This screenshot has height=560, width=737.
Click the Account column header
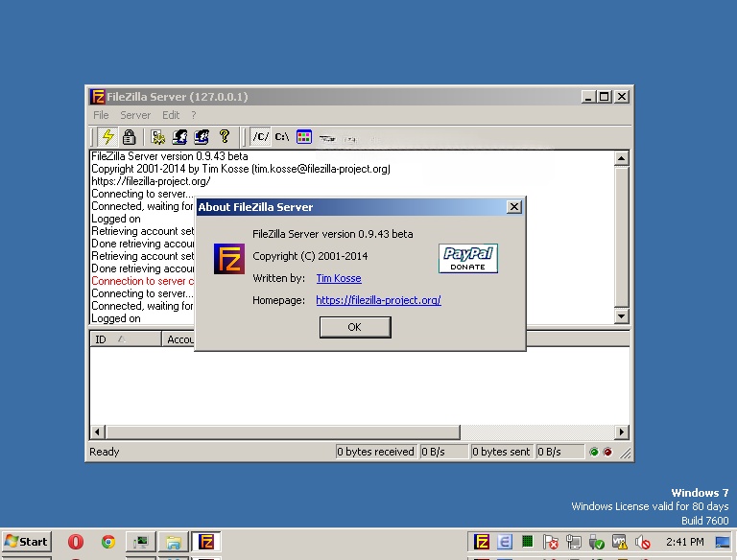178,339
